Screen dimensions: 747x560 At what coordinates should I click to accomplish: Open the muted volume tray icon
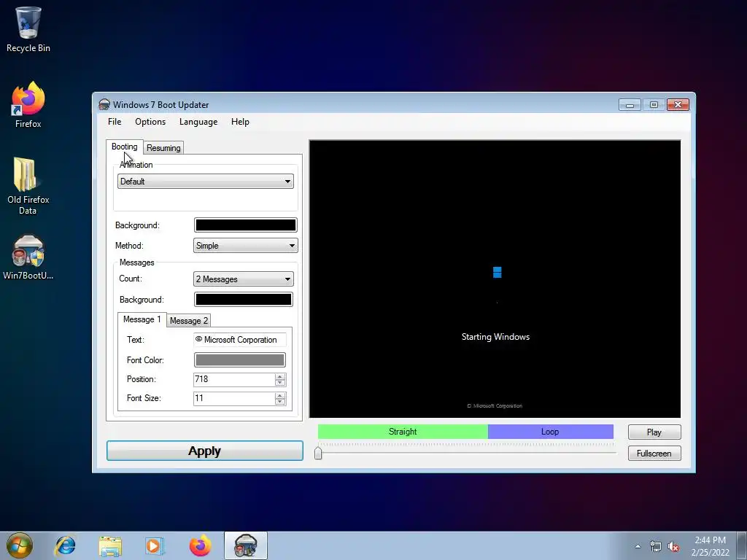[673, 546]
